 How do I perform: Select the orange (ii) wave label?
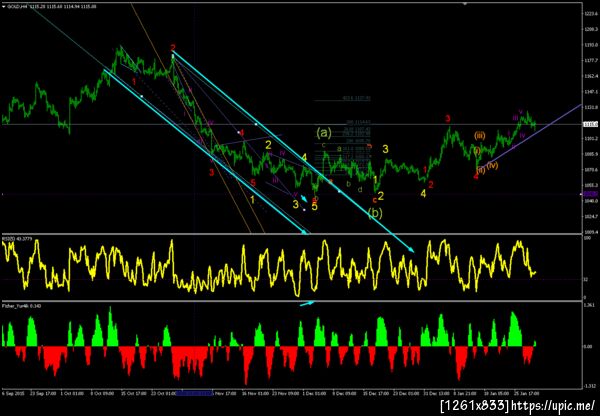[481, 170]
